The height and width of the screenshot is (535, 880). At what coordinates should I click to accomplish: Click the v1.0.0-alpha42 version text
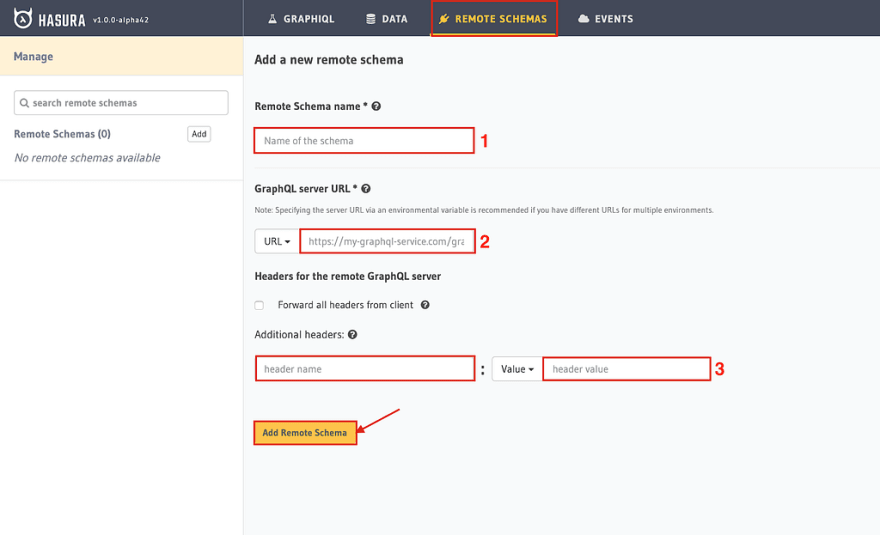coord(121,20)
